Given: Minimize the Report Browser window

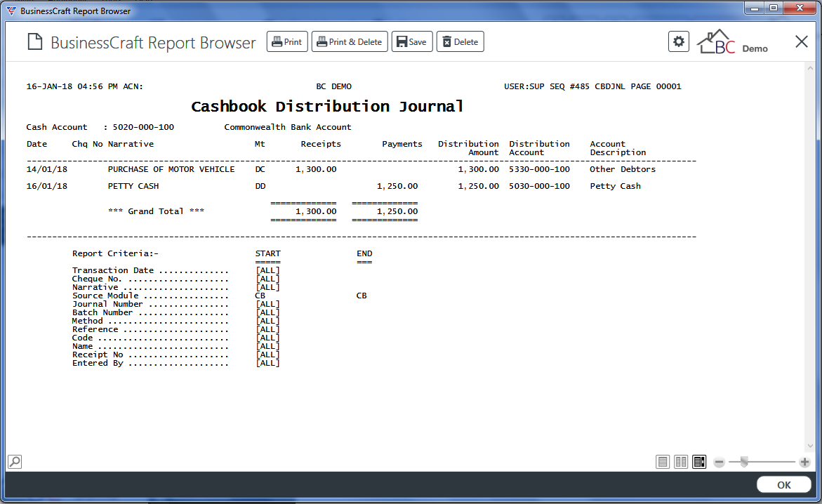Looking at the screenshot, I should (755, 8).
